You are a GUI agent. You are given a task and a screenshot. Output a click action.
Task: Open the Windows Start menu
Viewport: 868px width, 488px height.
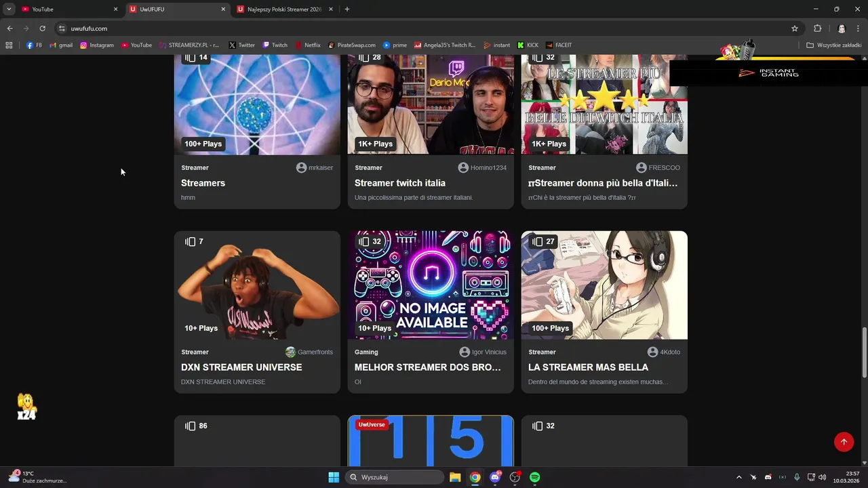(x=334, y=477)
